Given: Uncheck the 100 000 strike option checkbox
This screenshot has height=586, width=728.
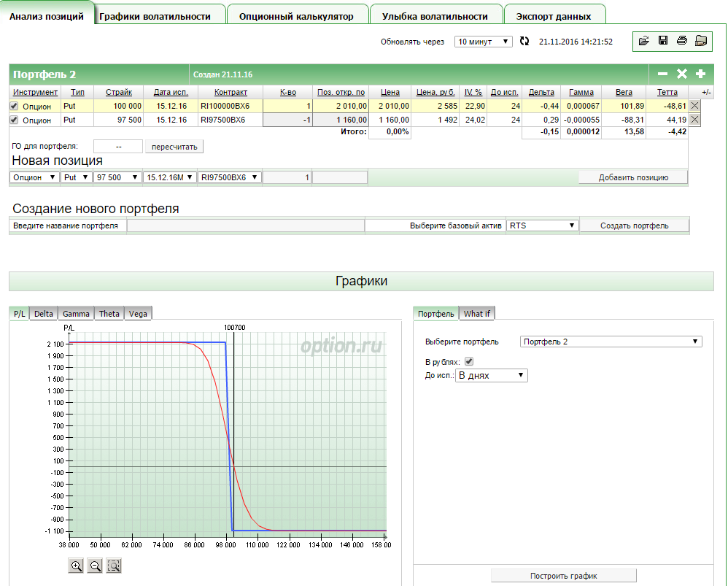Looking at the screenshot, I should click(x=14, y=106).
